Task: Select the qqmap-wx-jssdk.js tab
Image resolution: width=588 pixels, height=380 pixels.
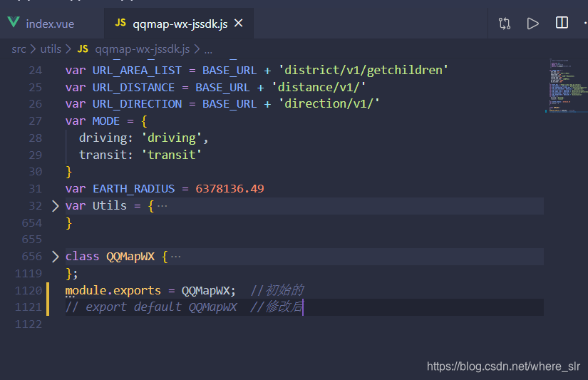Action: pyautogui.click(x=180, y=24)
